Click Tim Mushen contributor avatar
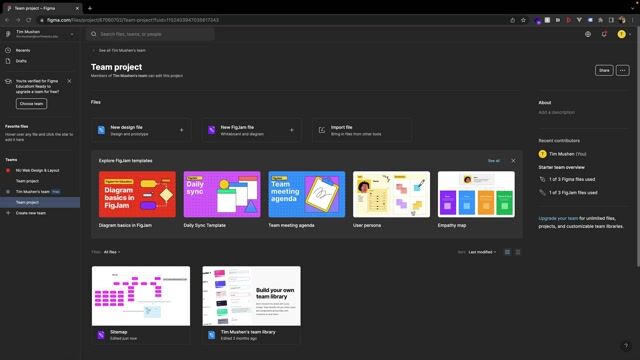640x360 pixels. tap(542, 154)
